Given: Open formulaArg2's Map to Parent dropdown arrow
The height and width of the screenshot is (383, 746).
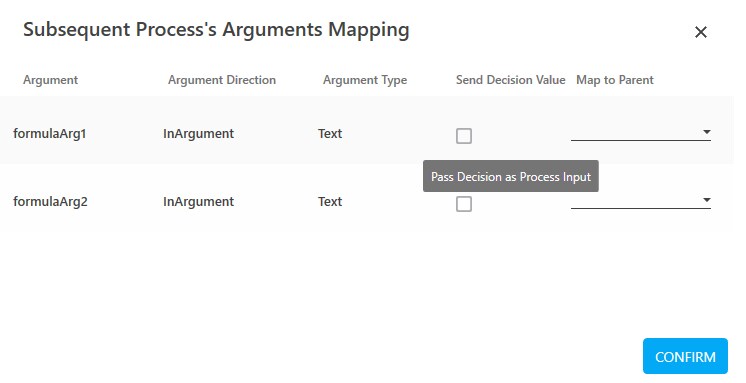Looking at the screenshot, I should point(707,200).
